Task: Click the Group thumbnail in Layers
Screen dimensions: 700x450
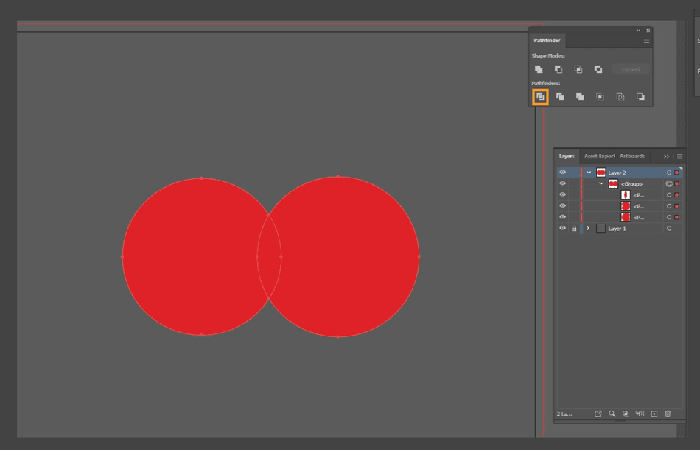Action: [613, 183]
